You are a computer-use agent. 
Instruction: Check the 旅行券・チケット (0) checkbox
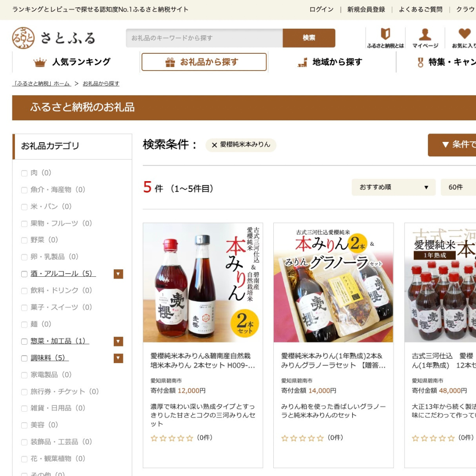pos(24,392)
